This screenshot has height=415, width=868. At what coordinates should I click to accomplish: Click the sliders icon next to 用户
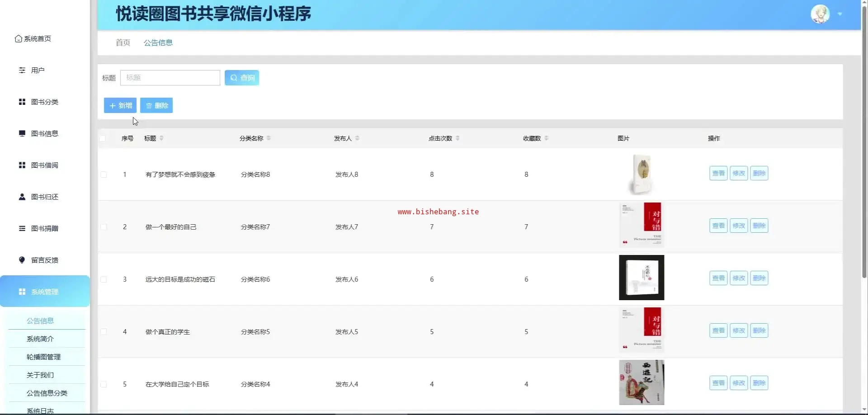[22, 71]
